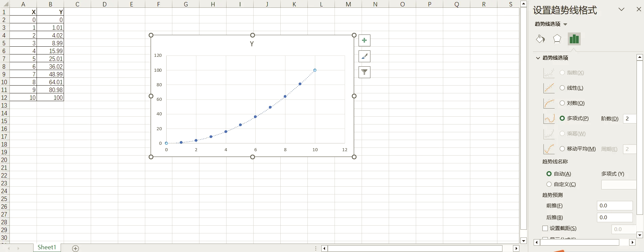Select the 移动平均(M) radio button
The width and height of the screenshot is (644, 252).
[562, 149]
